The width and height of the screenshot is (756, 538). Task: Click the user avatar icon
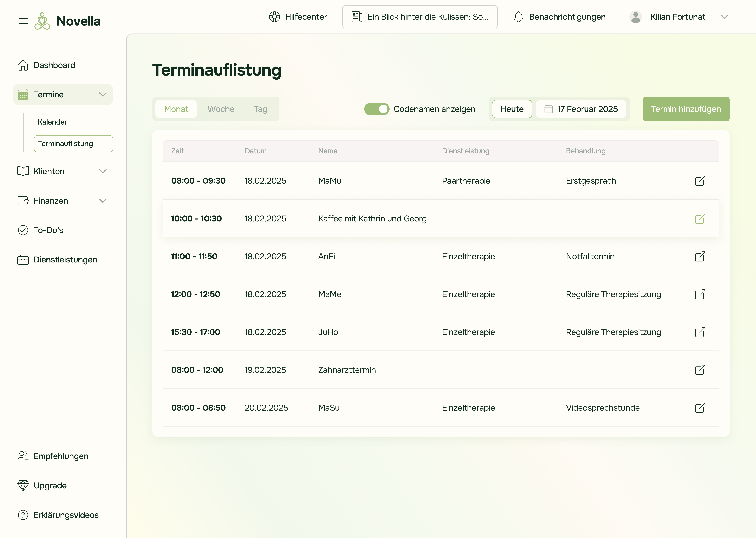pos(636,17)
